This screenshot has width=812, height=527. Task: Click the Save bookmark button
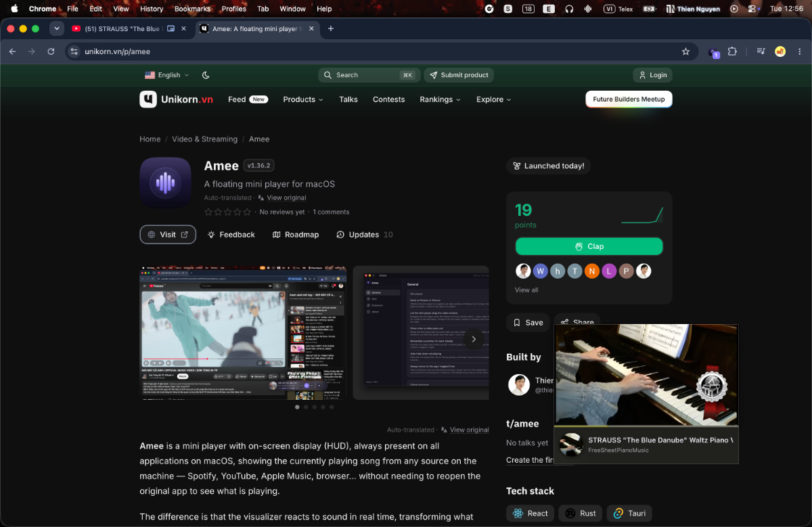coord(528,323)
